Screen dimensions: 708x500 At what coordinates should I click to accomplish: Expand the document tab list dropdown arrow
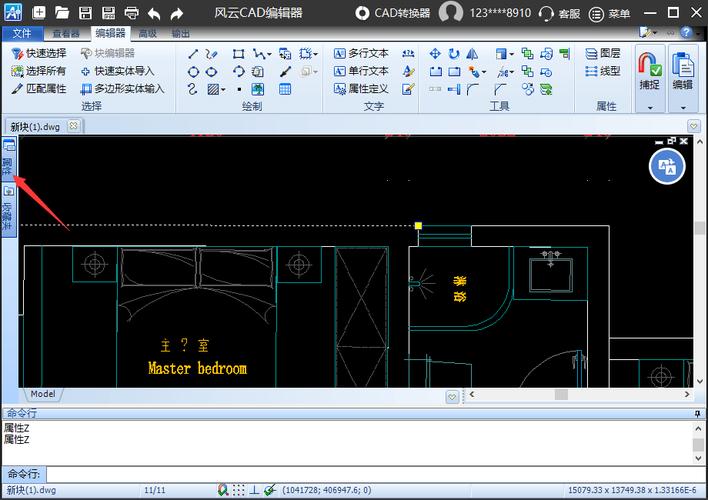(x=694, y=126)
